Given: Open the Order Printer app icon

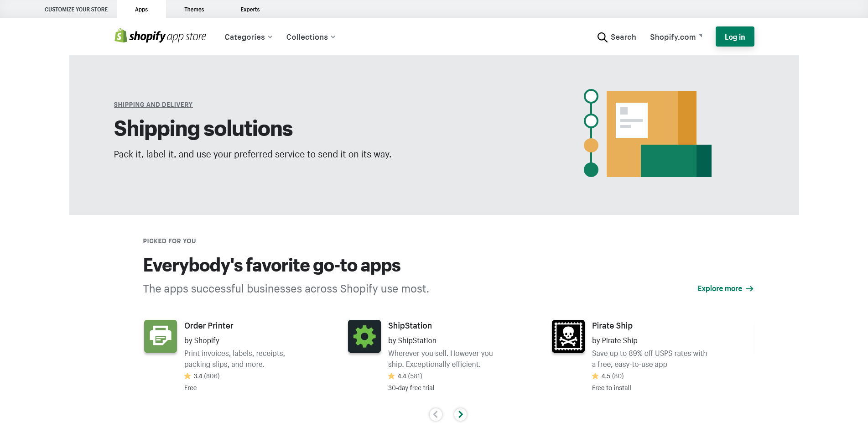Looking at the screenshot, I should [161, 336].
